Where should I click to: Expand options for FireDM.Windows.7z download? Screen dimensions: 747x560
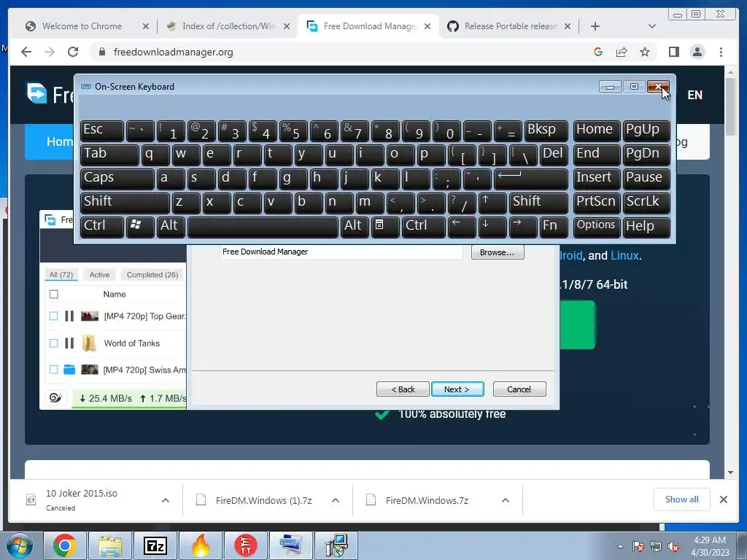506,500
